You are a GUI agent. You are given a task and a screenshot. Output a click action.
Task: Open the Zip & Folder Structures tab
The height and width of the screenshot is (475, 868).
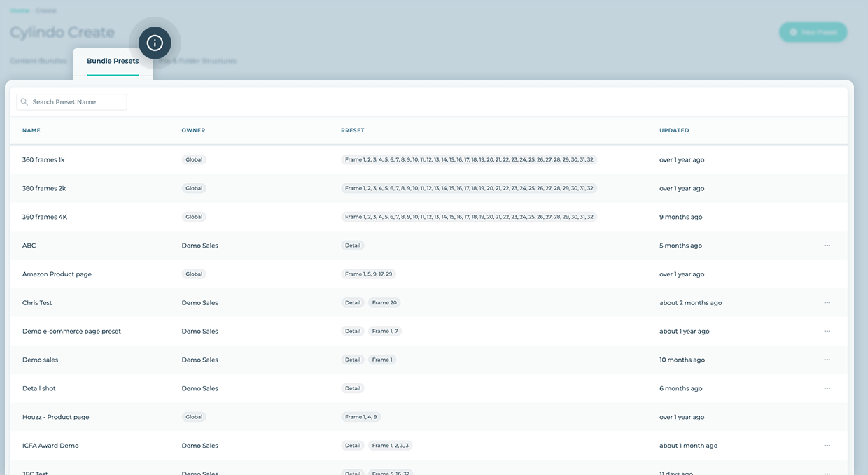(x=197, y=62)
